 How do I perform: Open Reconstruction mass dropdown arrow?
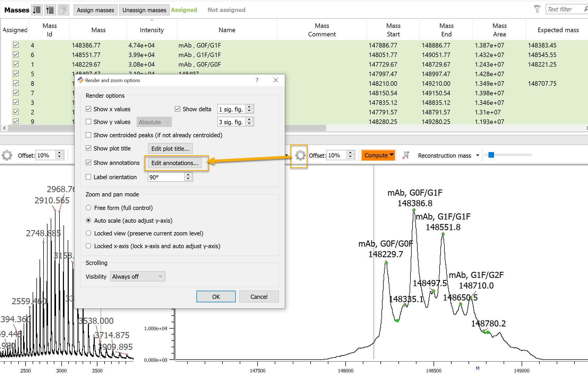pyautogui.click(x=478, y=156)
